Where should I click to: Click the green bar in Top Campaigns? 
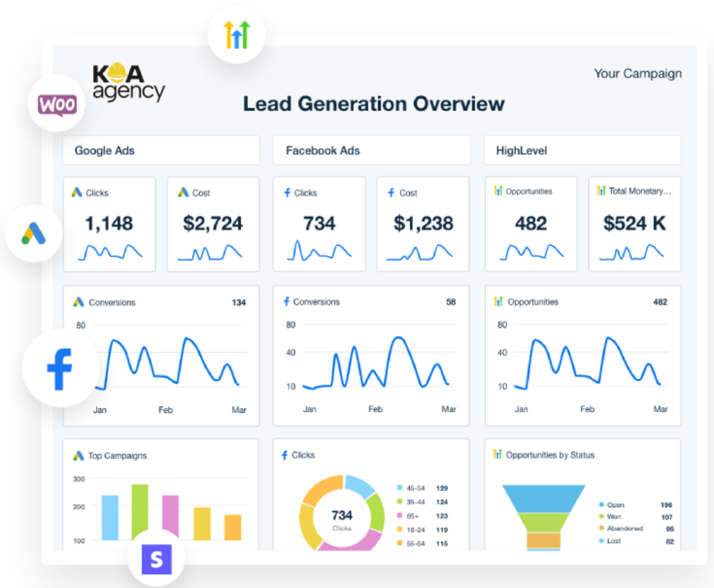[x=140, y=511]
